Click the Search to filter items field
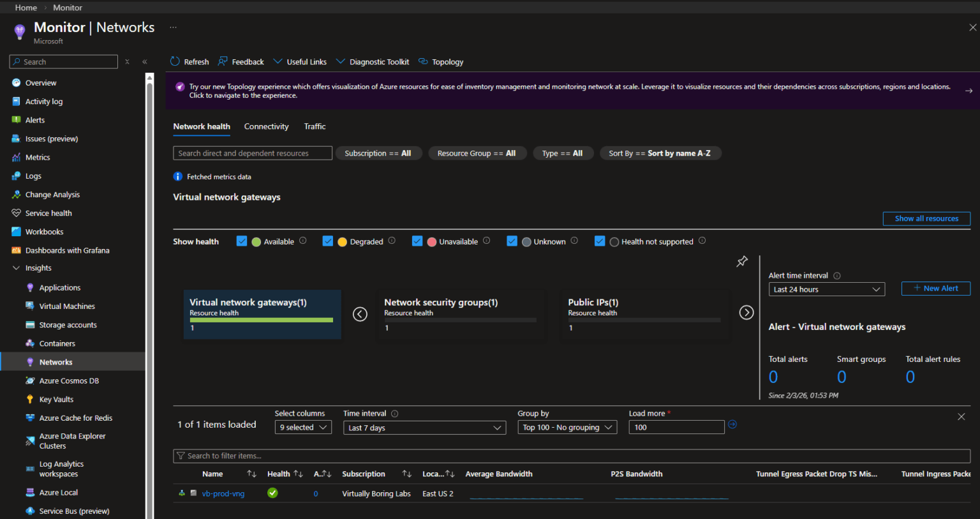The image size is (980, 519). (572, 456)
